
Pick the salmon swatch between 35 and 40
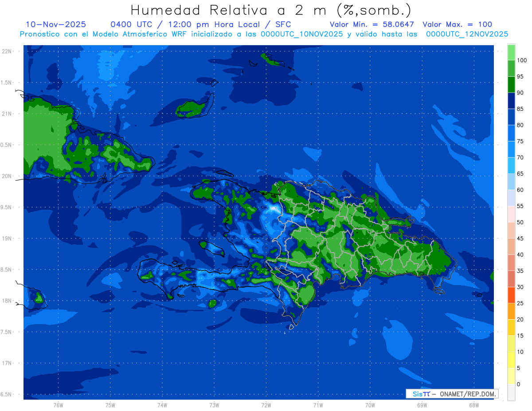511,262
